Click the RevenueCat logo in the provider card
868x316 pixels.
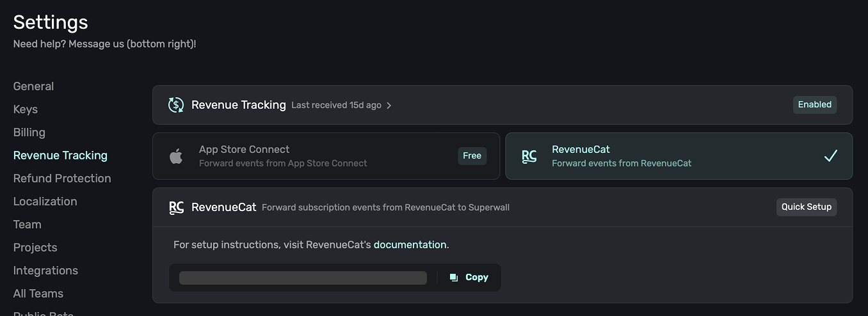click(x=529, y=156)
